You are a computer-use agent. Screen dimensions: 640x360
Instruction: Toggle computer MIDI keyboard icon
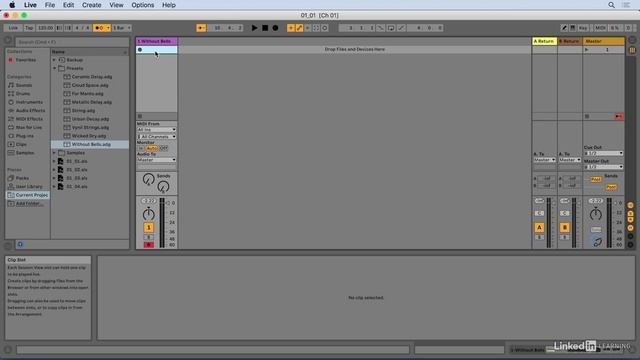click(573, 28)
